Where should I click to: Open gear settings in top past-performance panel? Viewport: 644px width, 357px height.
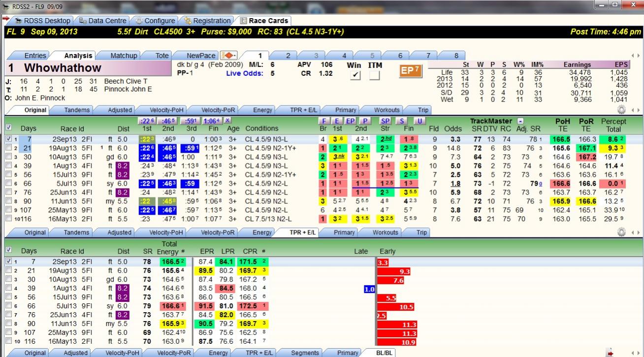(x=621, y=110)
